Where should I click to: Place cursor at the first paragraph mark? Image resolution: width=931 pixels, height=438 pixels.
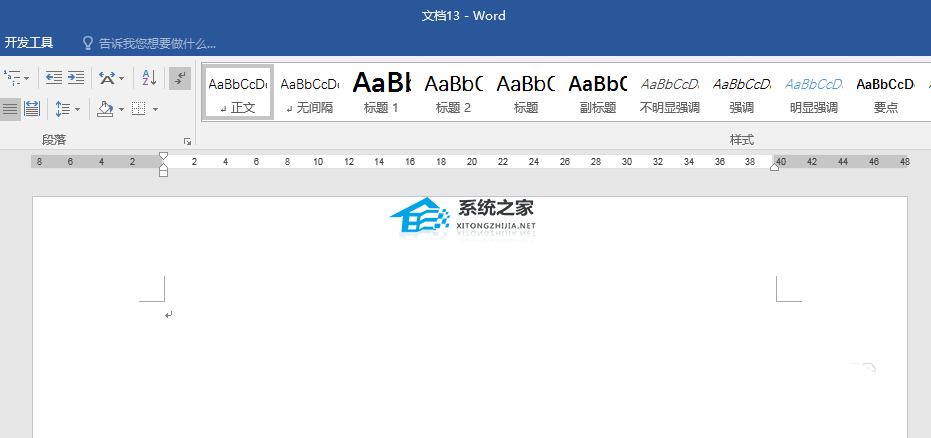(x=169, y=315)
